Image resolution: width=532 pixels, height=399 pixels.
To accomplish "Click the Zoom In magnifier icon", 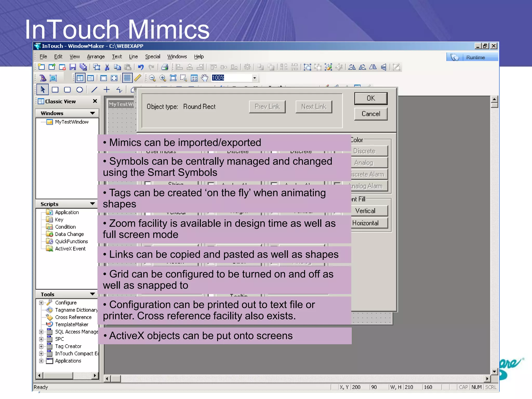I will (163, 78).
